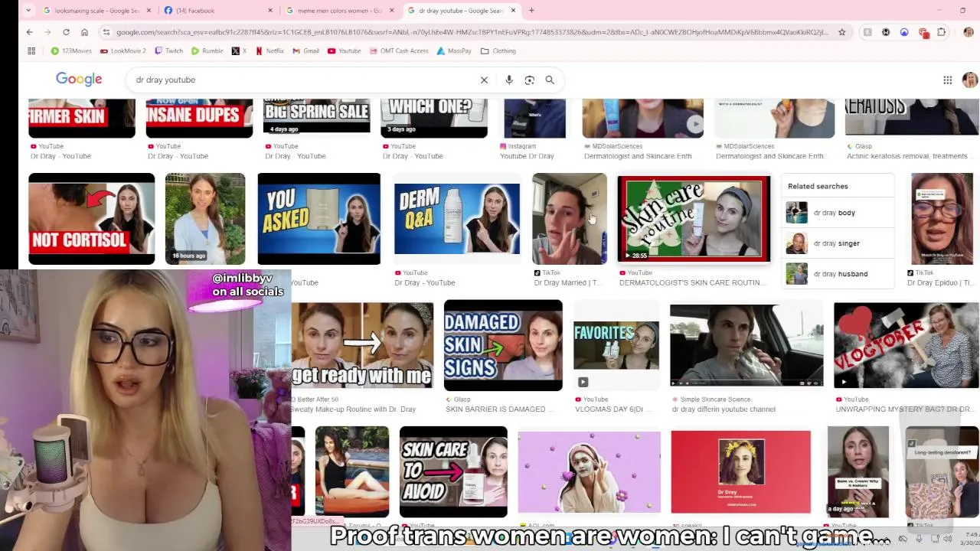Open the browser Home page icon
This screenshot has width=980, height=551.
(84, 32)
